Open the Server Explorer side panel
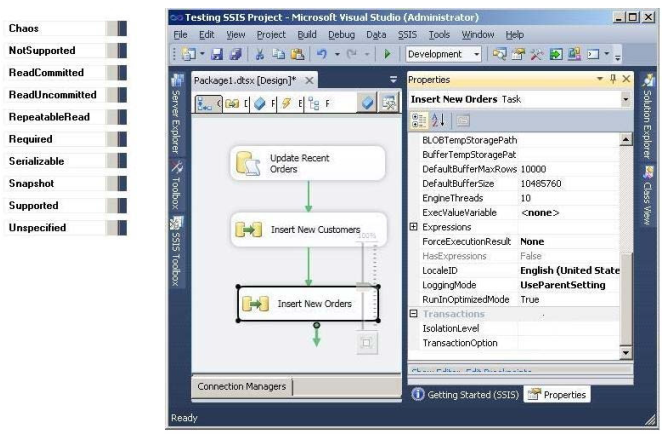The width and height of the screenshot is (666, 435). [x=176, y=114]
